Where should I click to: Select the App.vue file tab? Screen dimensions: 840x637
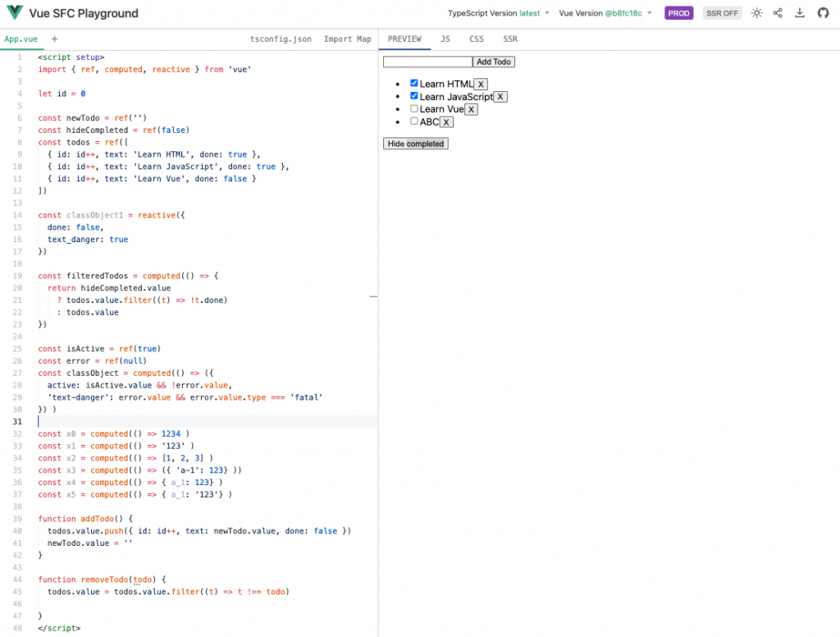click(21, 39)
